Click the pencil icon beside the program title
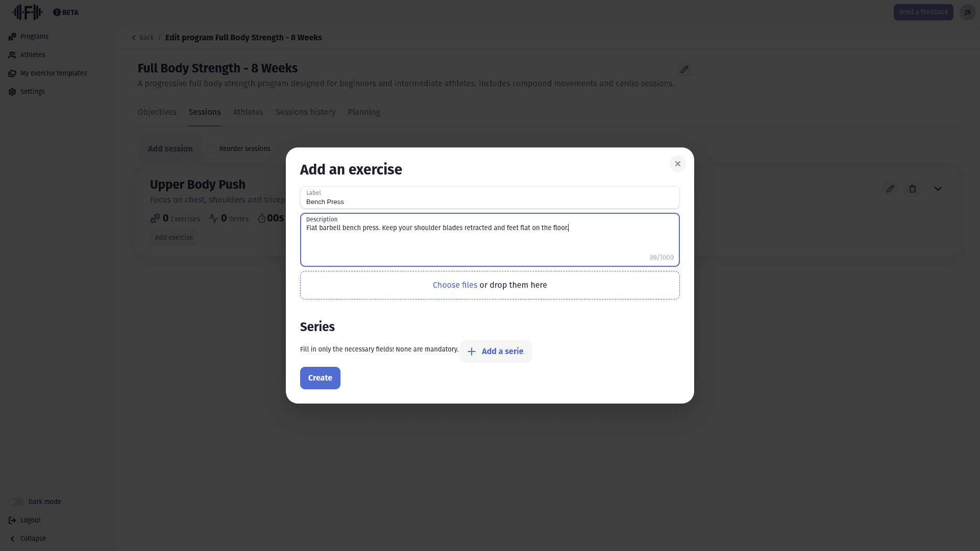 point(684,69)
